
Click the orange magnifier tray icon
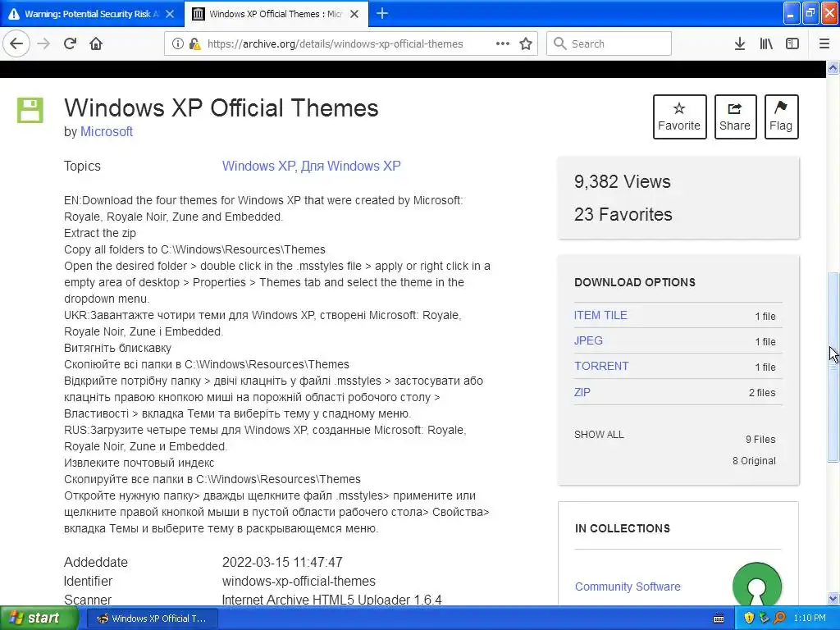click(779, 619)
